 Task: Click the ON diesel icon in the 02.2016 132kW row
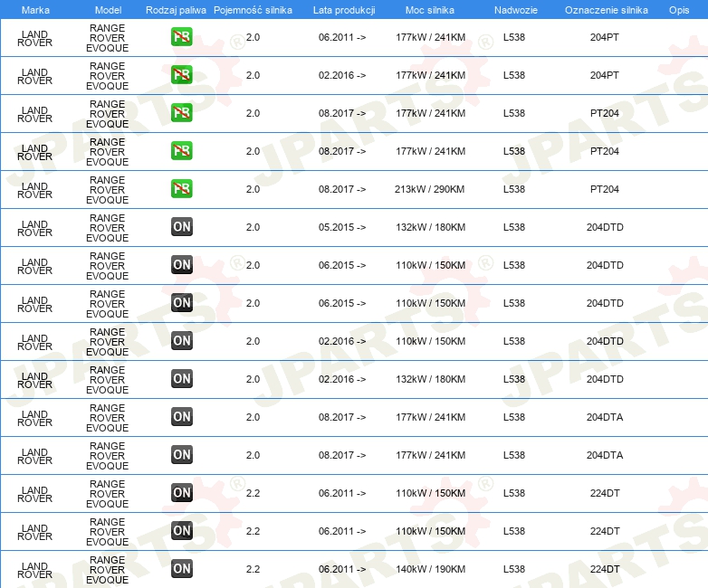182,379
